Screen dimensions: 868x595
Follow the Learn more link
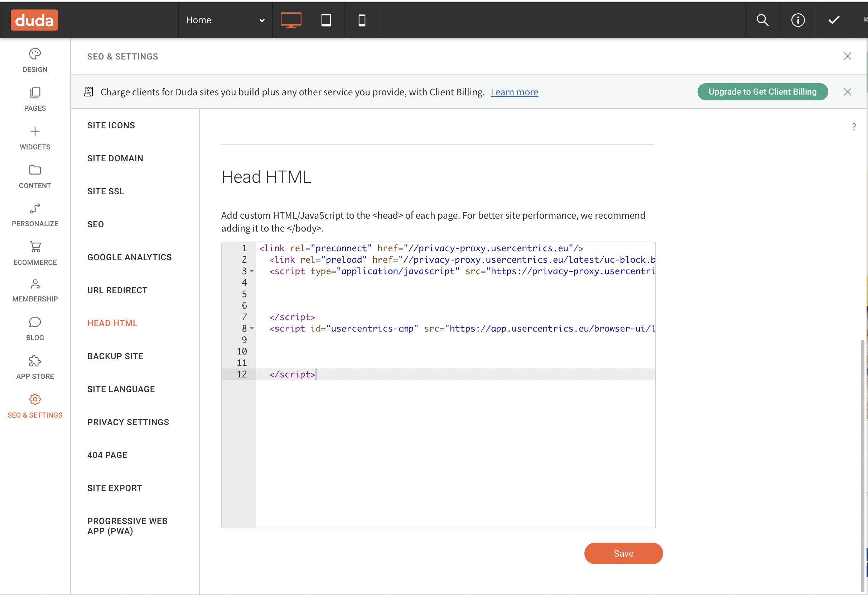pos(514,92)
